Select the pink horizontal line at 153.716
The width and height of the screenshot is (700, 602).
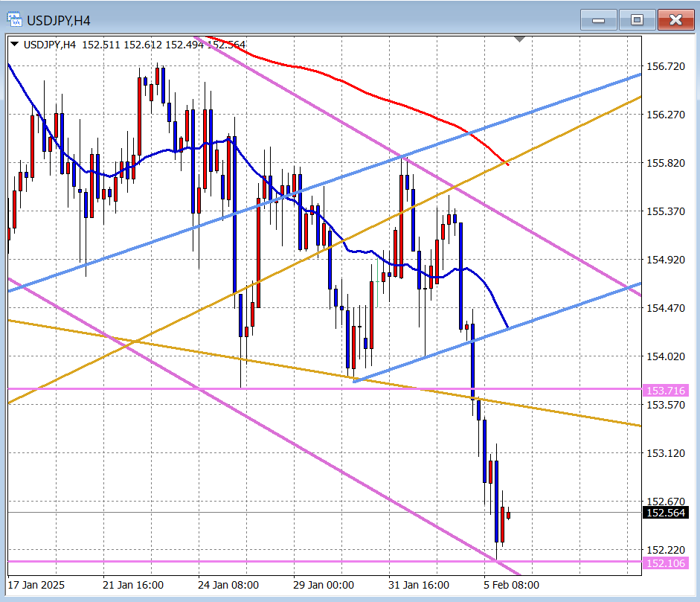click(223, 388)
